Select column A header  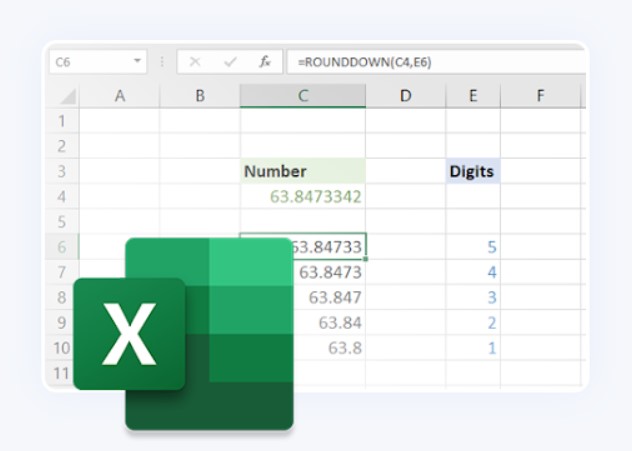click(x=120, y=96)
